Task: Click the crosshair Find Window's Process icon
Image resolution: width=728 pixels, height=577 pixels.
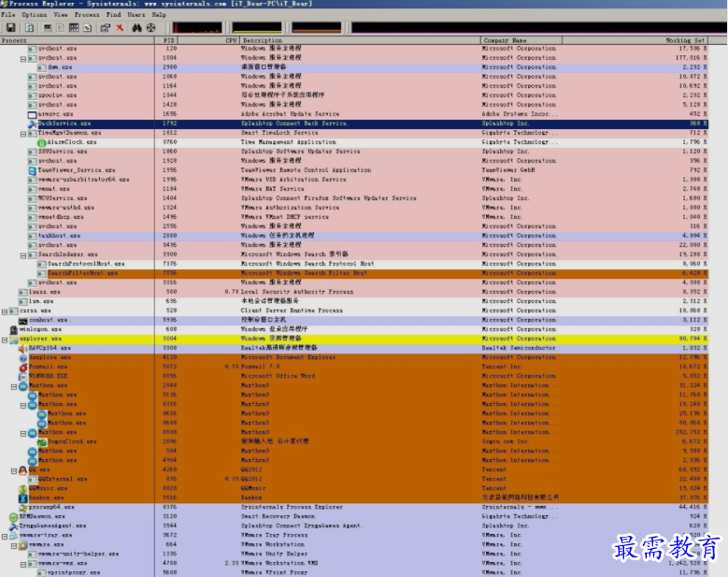Action: click(151, 28)
